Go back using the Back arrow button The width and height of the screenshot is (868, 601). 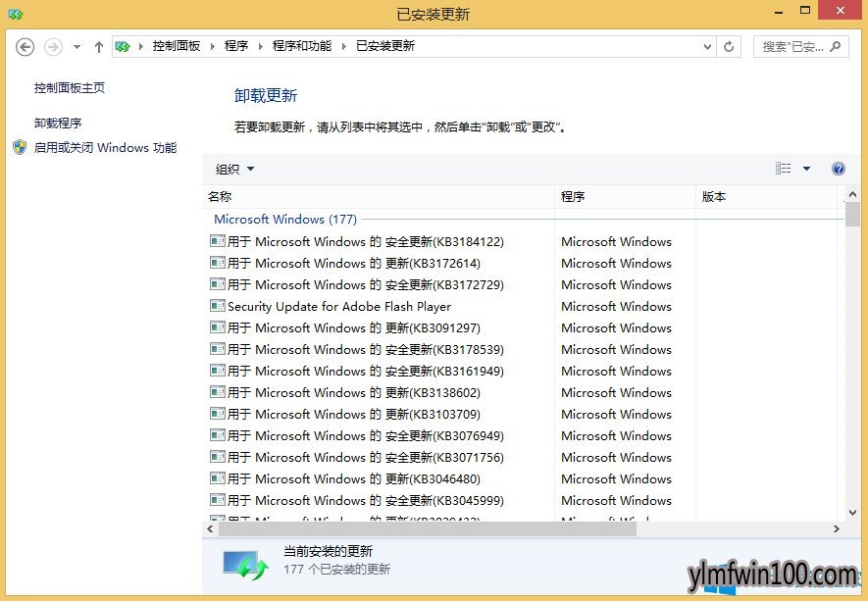click(25, 47)
